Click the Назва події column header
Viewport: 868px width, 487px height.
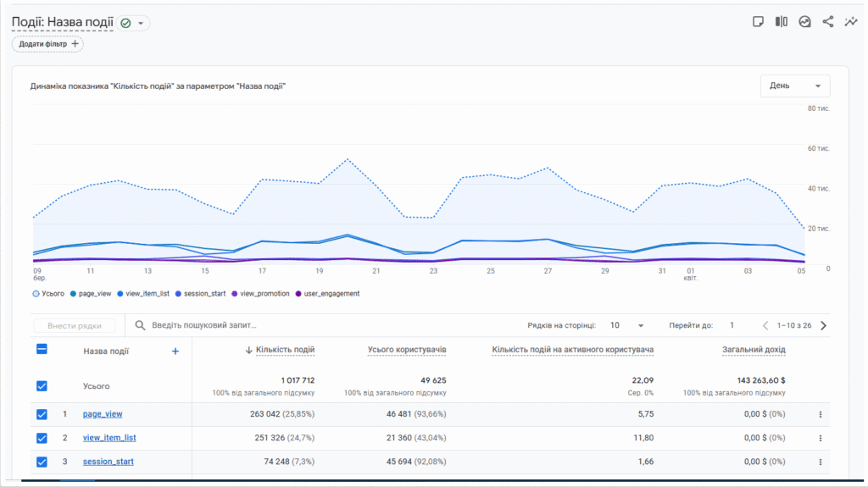click(x=106, y=351)
